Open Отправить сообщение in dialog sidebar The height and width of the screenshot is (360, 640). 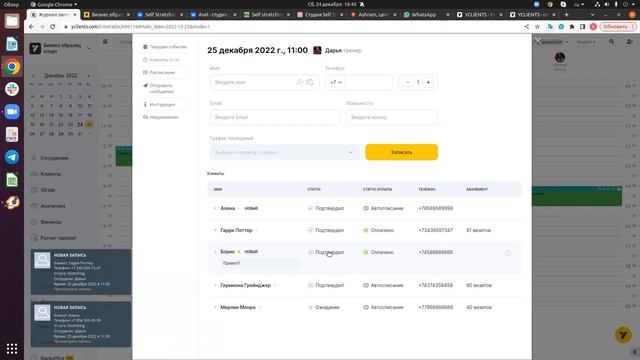click(x=159, y=88)
